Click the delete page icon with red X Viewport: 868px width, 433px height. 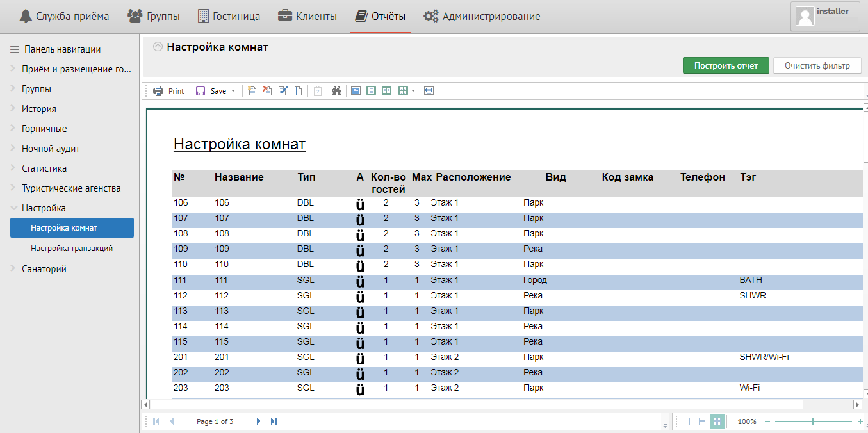point(268,91)
